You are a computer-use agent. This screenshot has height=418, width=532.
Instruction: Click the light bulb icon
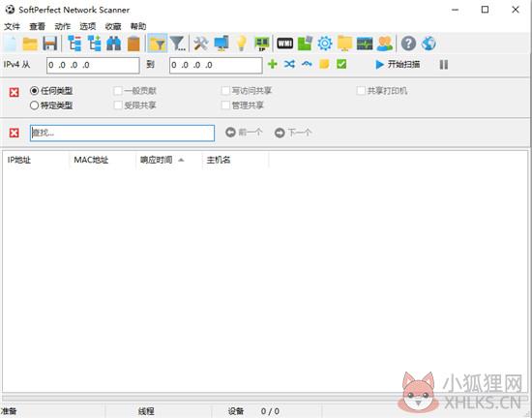click(x=241, y=44)
